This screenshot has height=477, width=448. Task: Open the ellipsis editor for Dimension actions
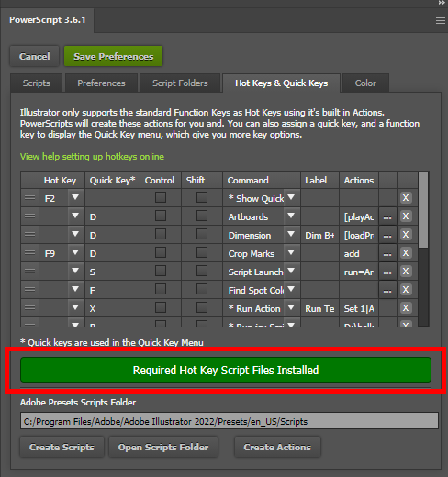(387, 235)
